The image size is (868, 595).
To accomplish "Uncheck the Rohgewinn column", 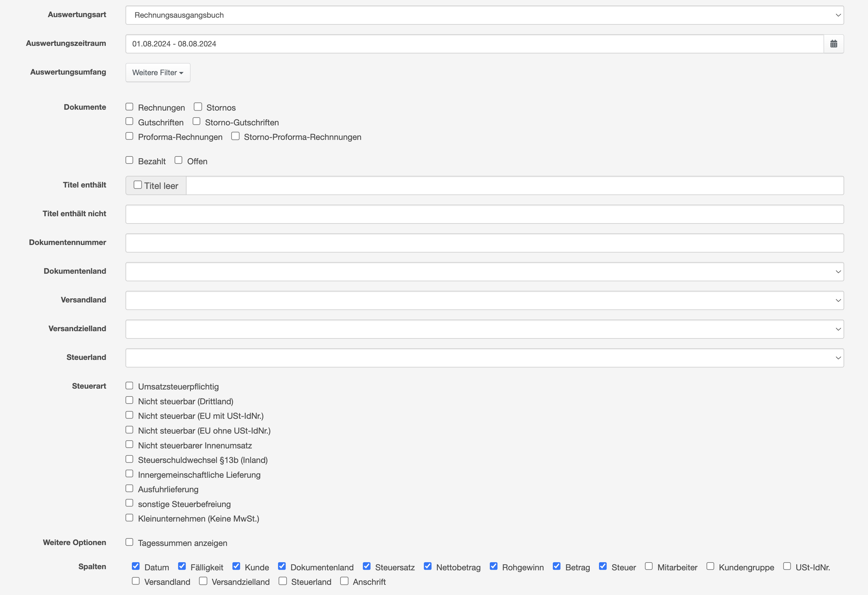I will (x=493, y=566).
